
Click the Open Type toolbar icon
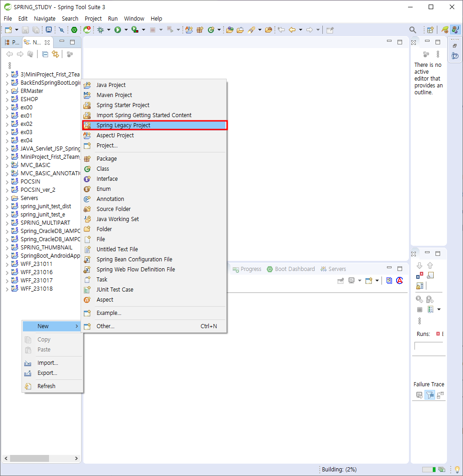pos(230,30)
